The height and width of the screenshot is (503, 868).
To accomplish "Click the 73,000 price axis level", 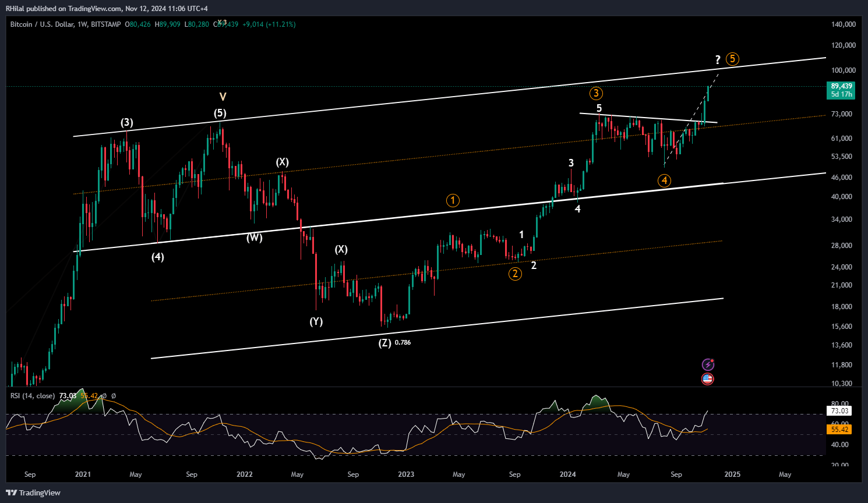I will 842,114.
